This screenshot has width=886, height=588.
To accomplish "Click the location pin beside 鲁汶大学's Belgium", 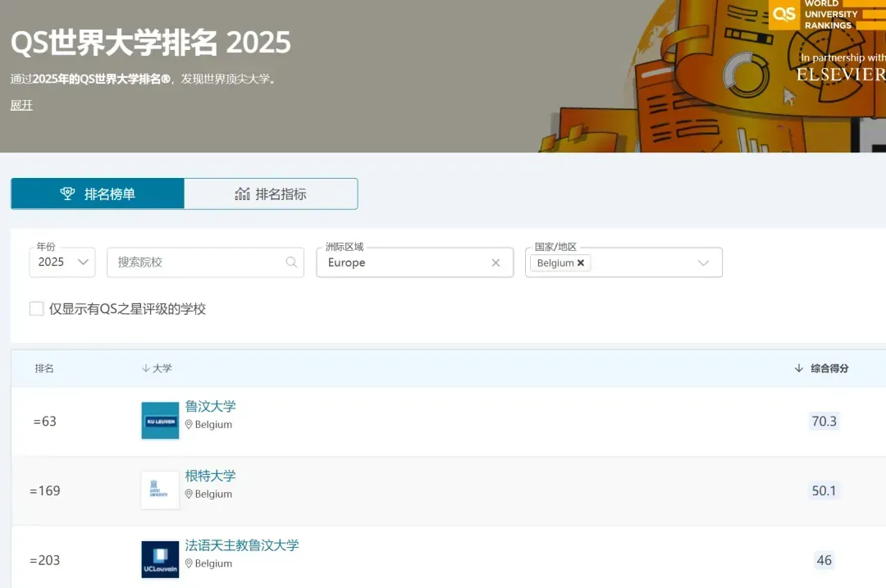I will (189, 424).
